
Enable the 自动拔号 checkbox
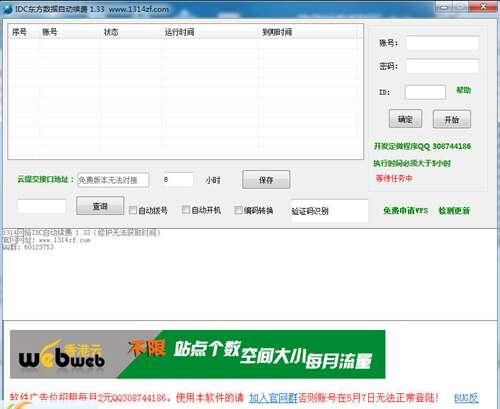(133, 210)
